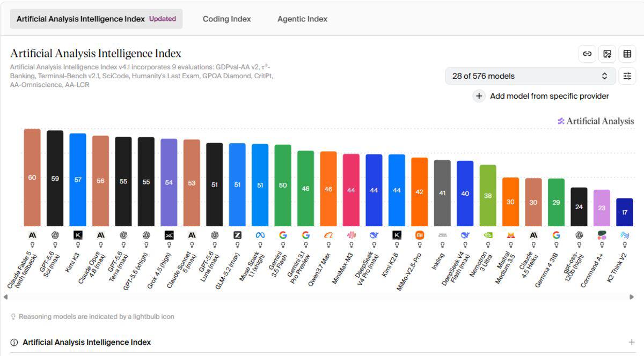
Task: Select the Artificial Analysis Intelligence Index tab
Action: point(96,19)
